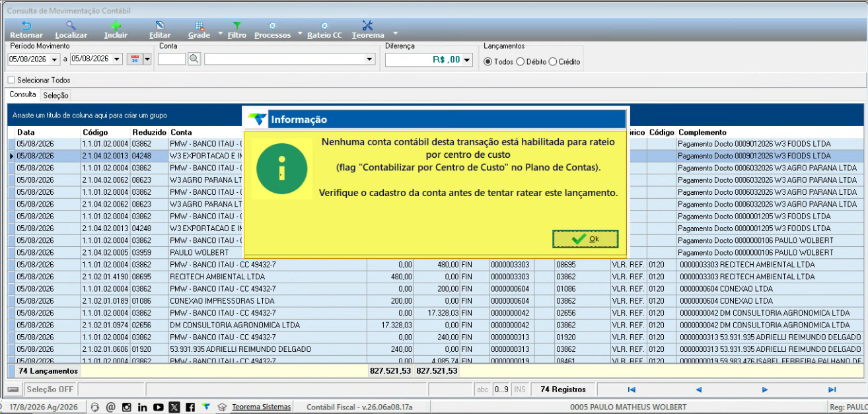The width and height of the screenshot is (868, 414).
Task: Click the Retornar button label
Action: tap(26, 35)
